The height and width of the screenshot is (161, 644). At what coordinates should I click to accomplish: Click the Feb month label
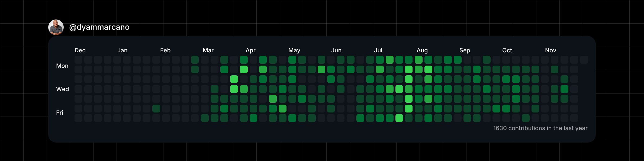pyautogui.click(x=165, y=50)
